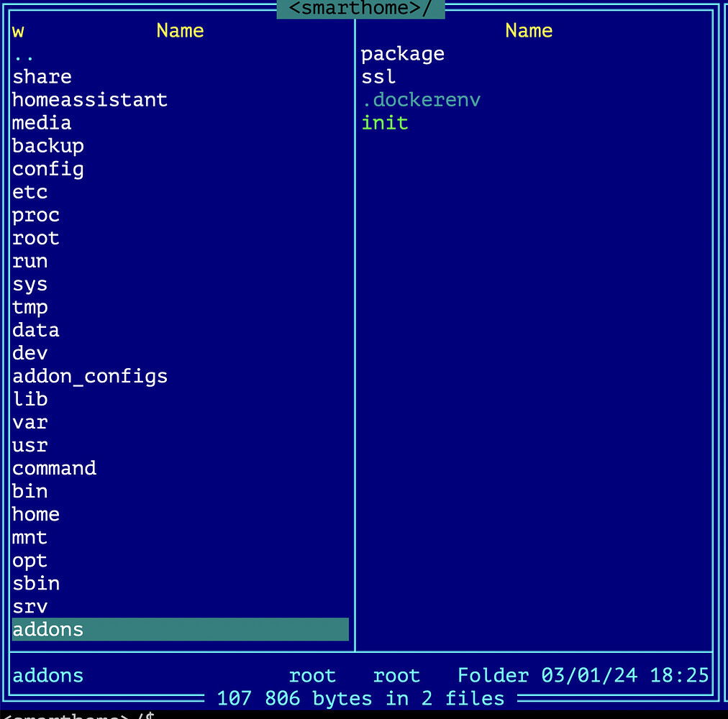Navigate into the addon_configs folder

(x=89, y=375)
